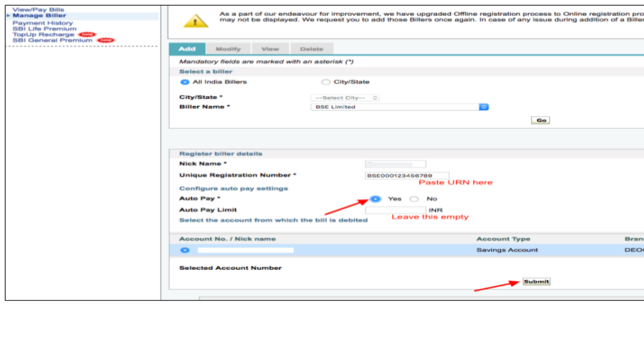Focus the Auto Pay Limit field
Viewport: 644px width, 362px height.
pos(395,210)
